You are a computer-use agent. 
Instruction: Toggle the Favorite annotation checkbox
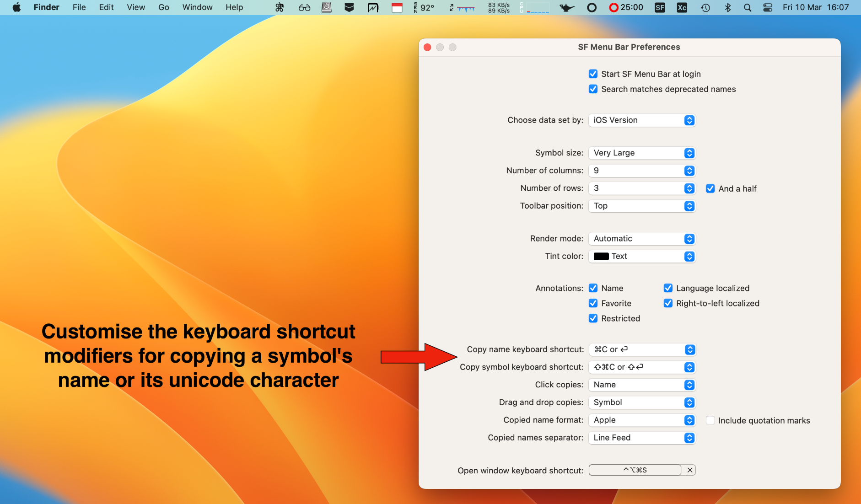(x=593, y=303)
